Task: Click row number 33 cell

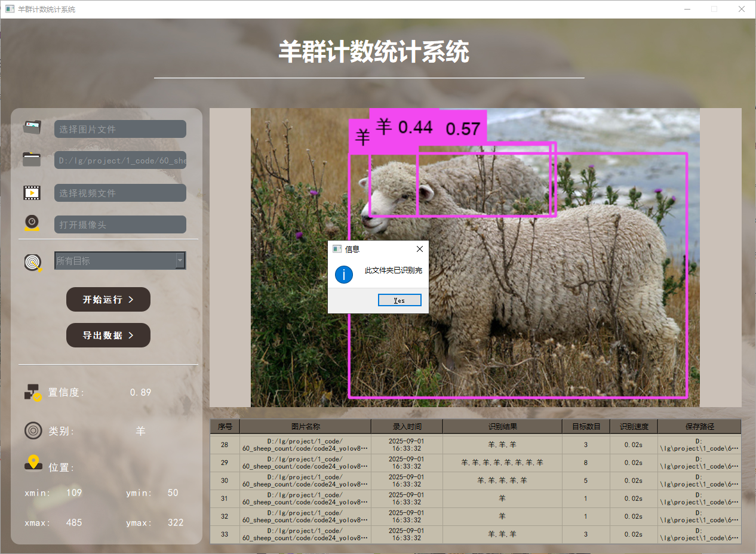Action: 225,534
